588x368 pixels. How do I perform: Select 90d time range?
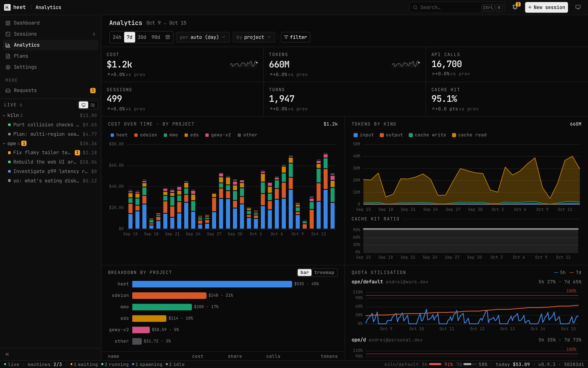pyautogui.click(x=156, y=37)
